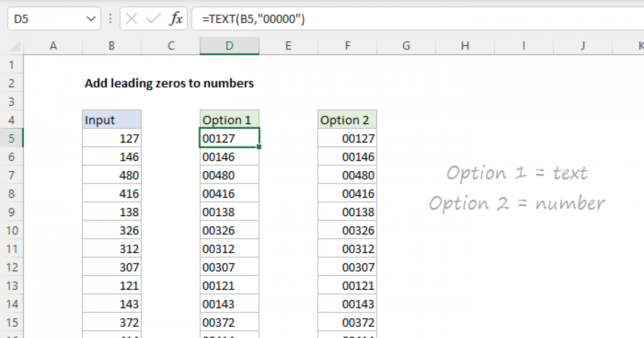Select column F header
644x338 pixels.
click(x=347, y=46)
